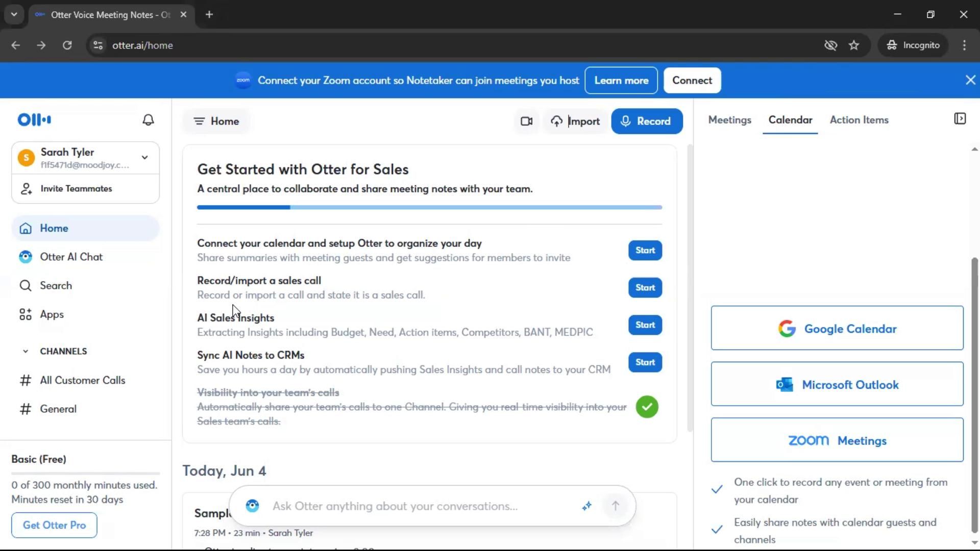The image size is (980, 551).
Task: Switch to the Meetings tab
Action: click(x=729, y=120)
